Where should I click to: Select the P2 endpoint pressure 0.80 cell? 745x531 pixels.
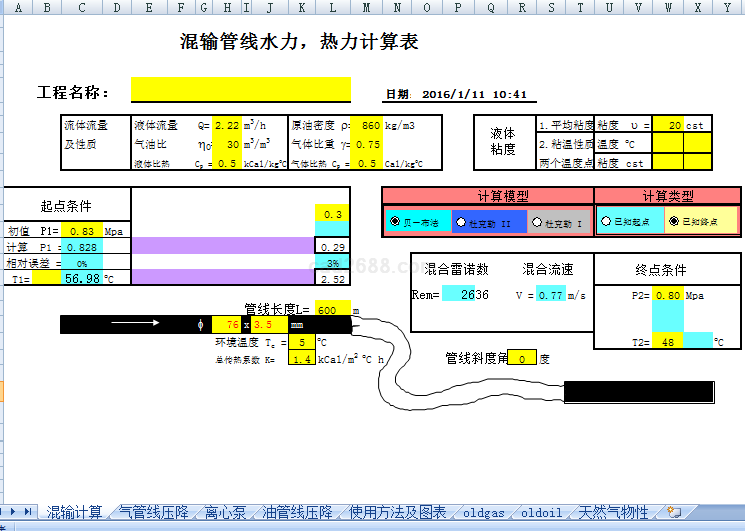pyautogui.click(x=668, y=295)
